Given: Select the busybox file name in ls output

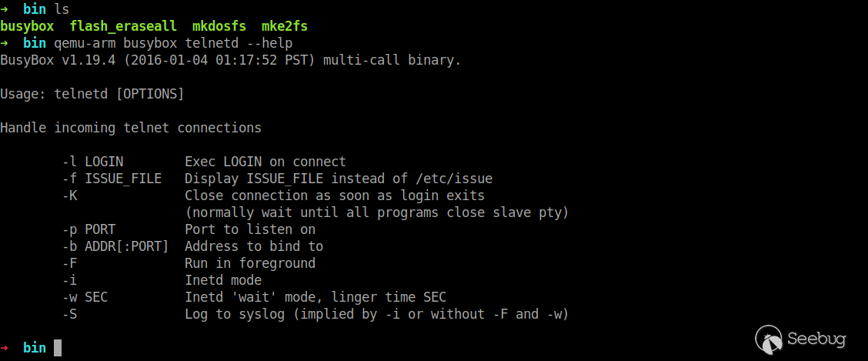Looking at the screenshot, I should [x=27, y=26].
